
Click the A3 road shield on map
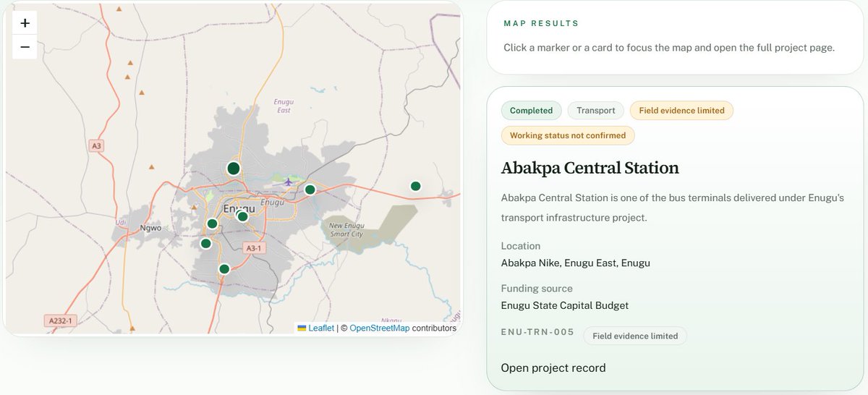[x=97, y=145]
